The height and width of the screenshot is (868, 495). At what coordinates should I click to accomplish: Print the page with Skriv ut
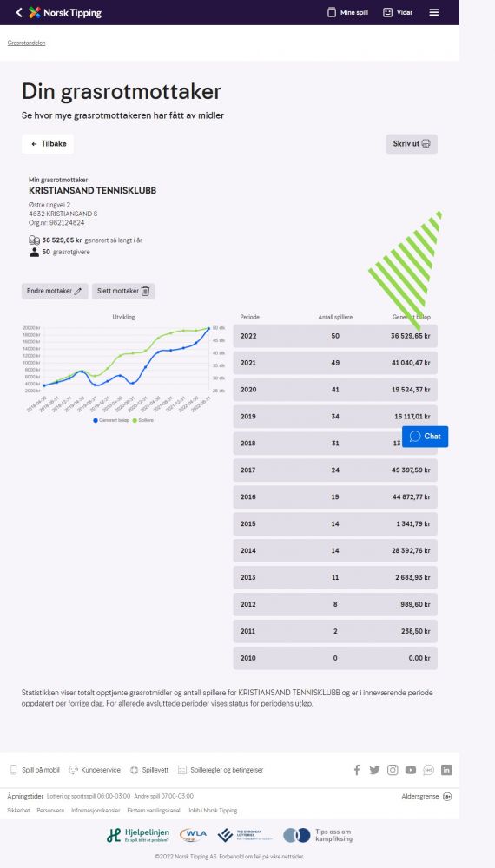(412, 144)
